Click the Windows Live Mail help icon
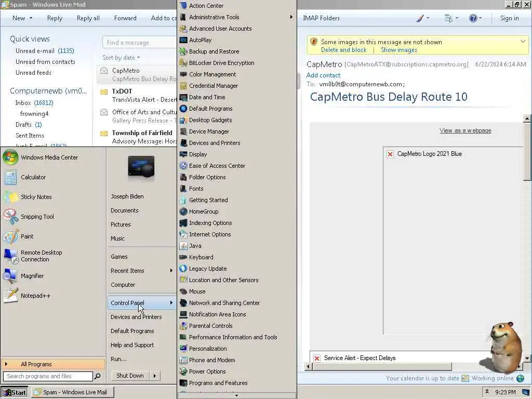 [473, 18]
